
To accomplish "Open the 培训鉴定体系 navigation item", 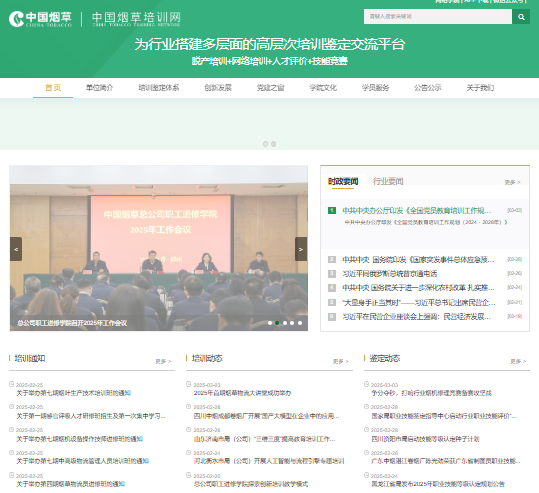I will [x=159, y=88].
